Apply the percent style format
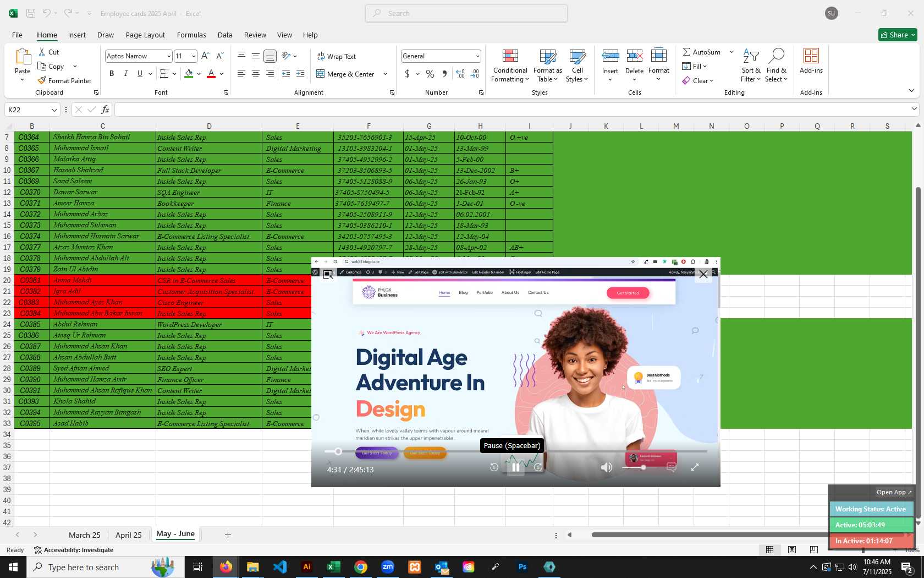The height and width of the screenshot is (578, 924). (430, 74)
